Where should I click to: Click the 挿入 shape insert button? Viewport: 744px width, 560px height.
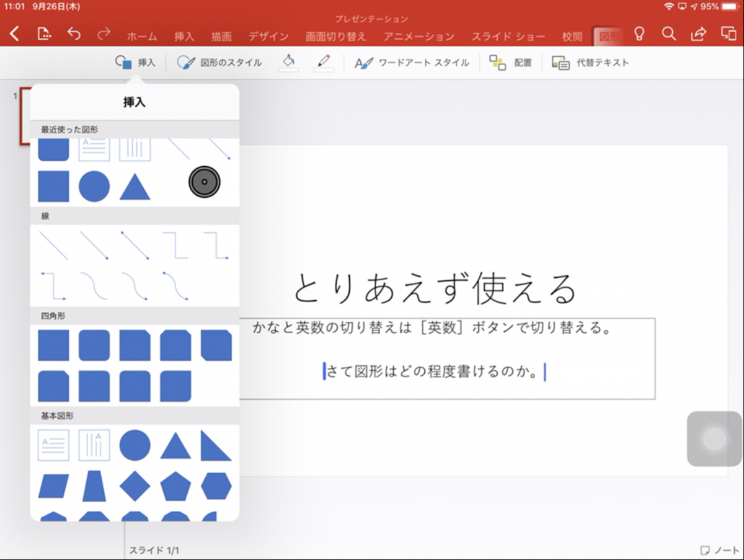tap(135, 61)
